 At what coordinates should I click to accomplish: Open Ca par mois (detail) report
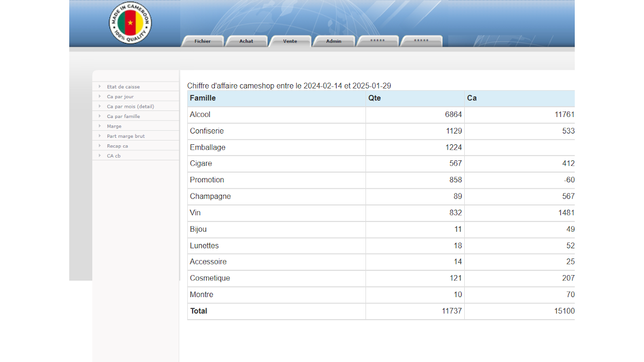(130, 107)
